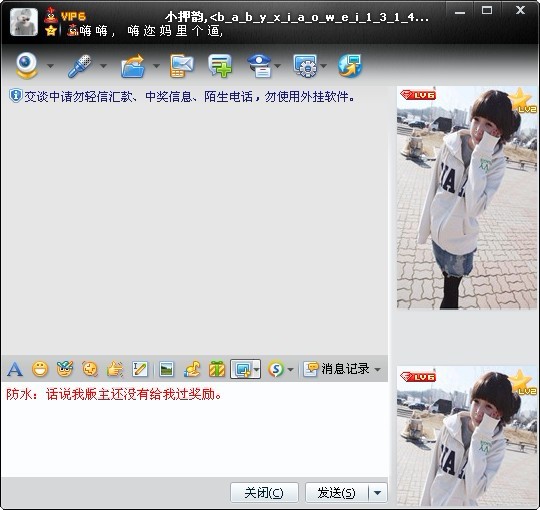
Task: Click the 发送(S) send button
Action: tap(336, 493)
